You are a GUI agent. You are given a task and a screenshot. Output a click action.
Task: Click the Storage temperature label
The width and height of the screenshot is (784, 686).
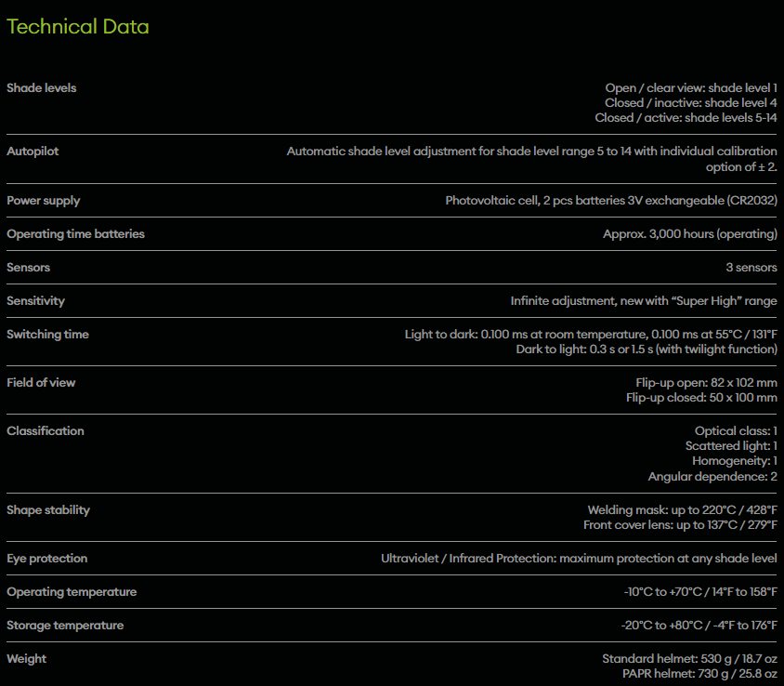(x=65, y=626)
